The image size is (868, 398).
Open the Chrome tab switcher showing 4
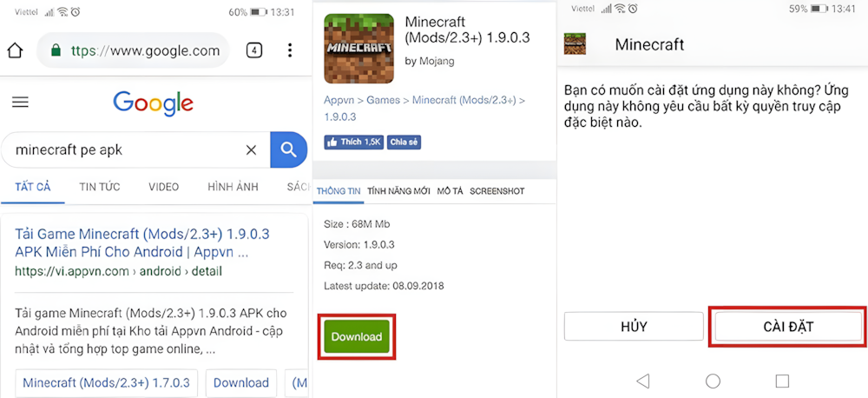[254, 51]
